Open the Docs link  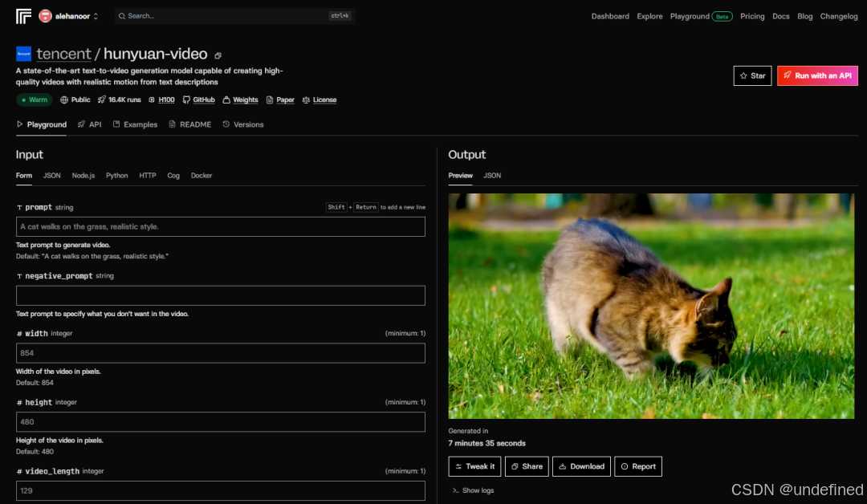pyautogui.click(x=781, y=16)
